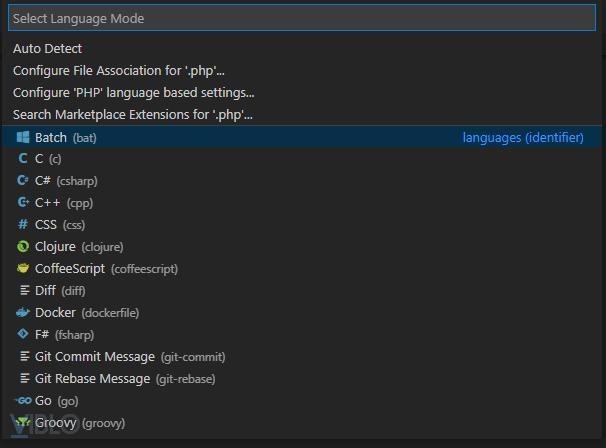Select Auto Detect language mode
Viewport: 606px width, 448px height.
pos(48,48)
